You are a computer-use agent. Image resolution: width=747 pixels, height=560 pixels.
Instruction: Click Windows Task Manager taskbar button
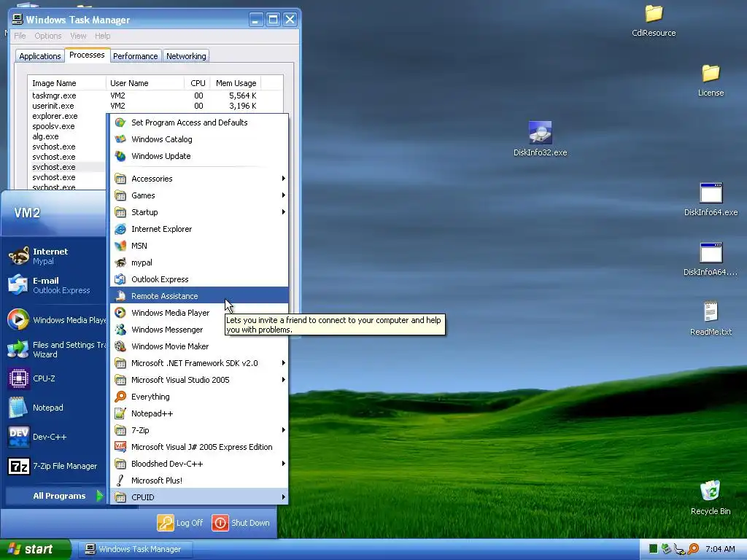click(135, 549)
